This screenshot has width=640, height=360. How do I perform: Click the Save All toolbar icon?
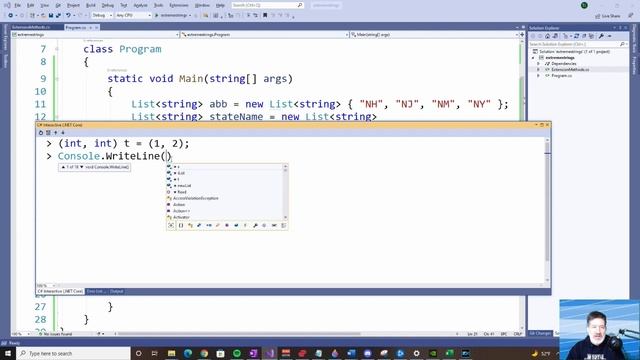click(58, 15)
